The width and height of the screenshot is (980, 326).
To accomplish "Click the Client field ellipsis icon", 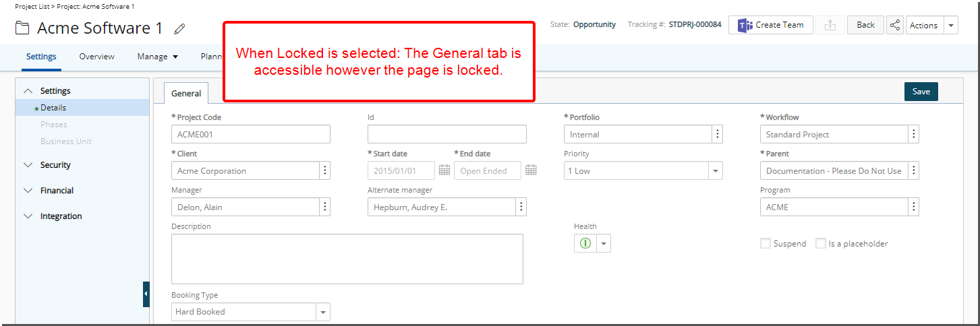I will (x=325, y=170).
